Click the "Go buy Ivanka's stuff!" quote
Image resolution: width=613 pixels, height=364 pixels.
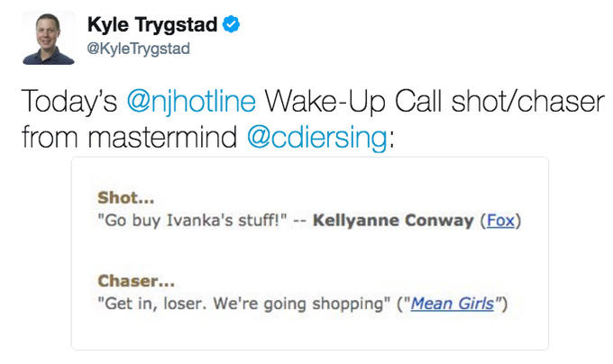click(x=192, y=221)
